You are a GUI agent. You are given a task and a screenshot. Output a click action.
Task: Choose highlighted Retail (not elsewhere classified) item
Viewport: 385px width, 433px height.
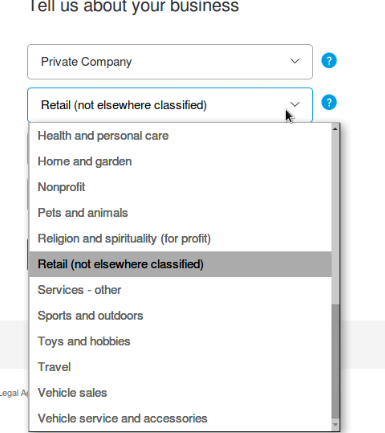(180, 264)
